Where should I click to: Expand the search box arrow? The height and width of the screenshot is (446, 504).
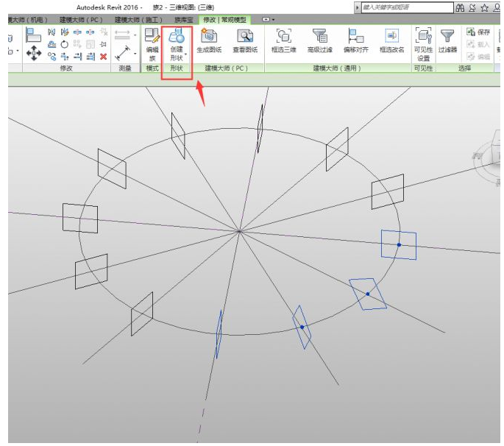pos(358,7)
